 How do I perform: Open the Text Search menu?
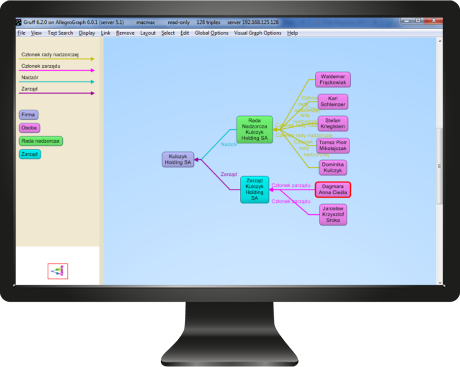point(60,33)
